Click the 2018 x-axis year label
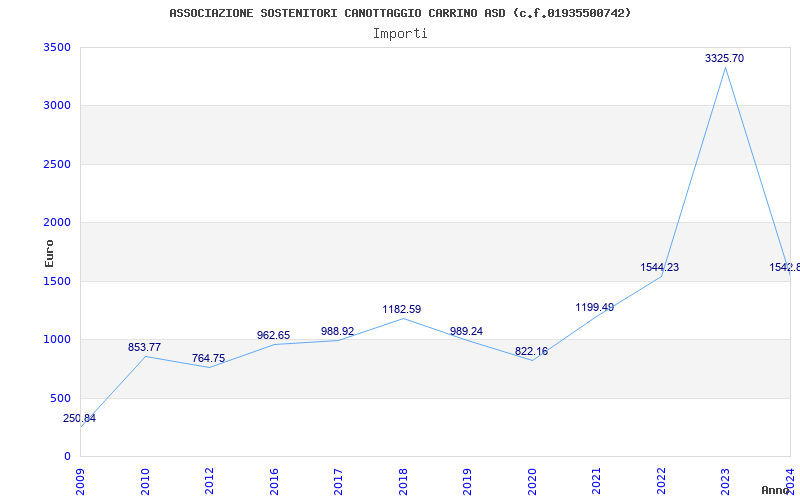 coord(403,482)
